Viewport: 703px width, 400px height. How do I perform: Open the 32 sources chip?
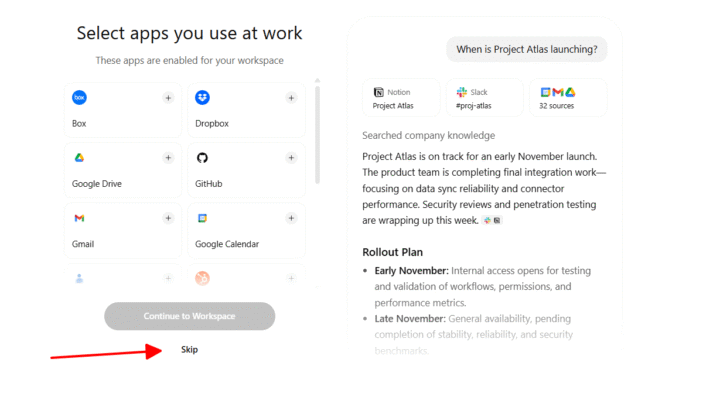point(567,98)
